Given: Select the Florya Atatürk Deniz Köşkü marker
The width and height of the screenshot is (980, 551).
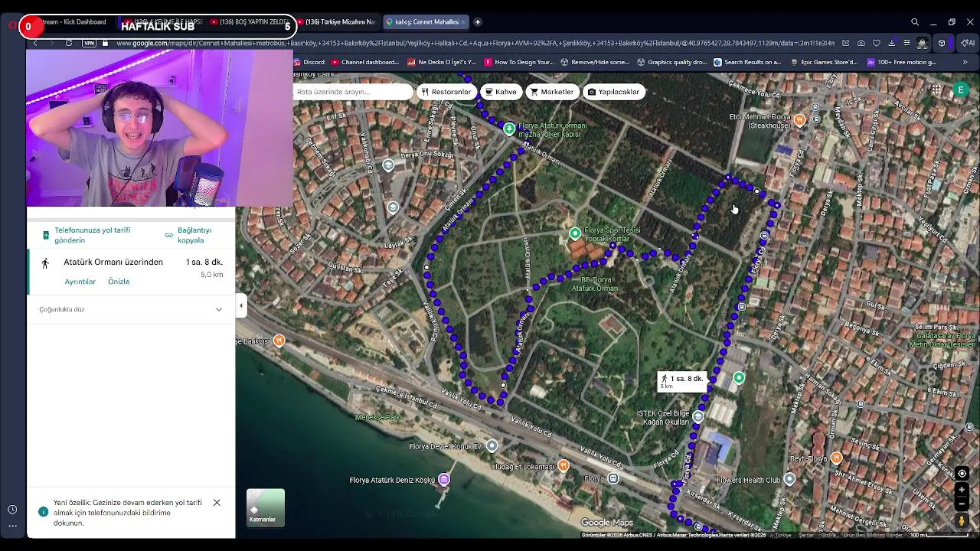Looking at the screenshot, I should click(x=444, y=480).
